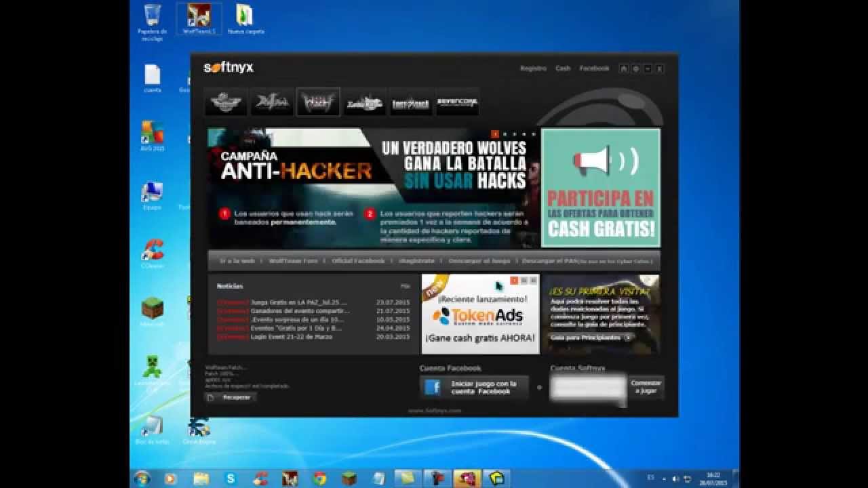
Task: Open www.softnyx.com footer link
Action: [435, 411]
